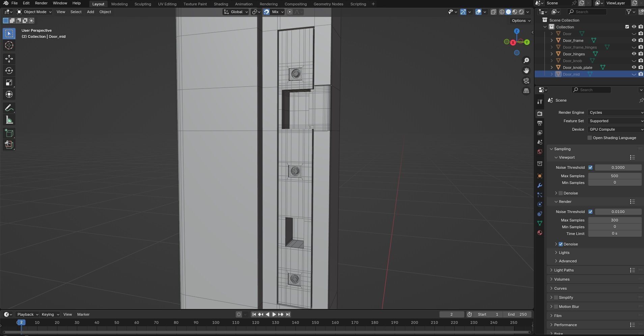Viewport: 644px width, 336px height.
Task: Expand Door_frame tree item
Action: [552, 41]
